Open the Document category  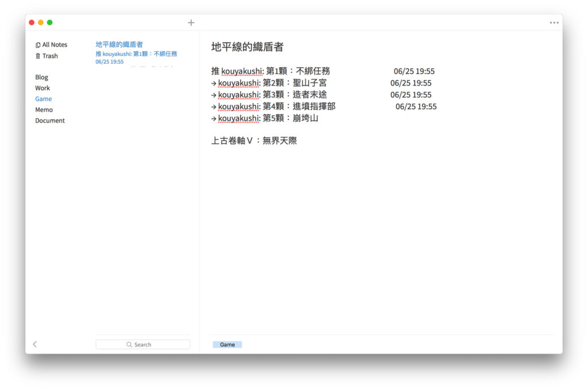tap(50, 121)
